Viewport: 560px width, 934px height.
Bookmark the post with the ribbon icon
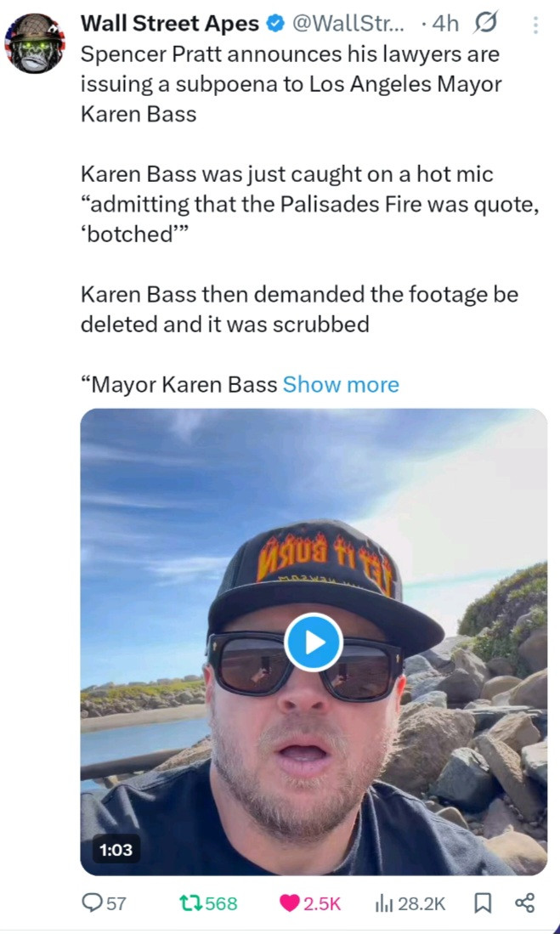(x=482, y=903)
